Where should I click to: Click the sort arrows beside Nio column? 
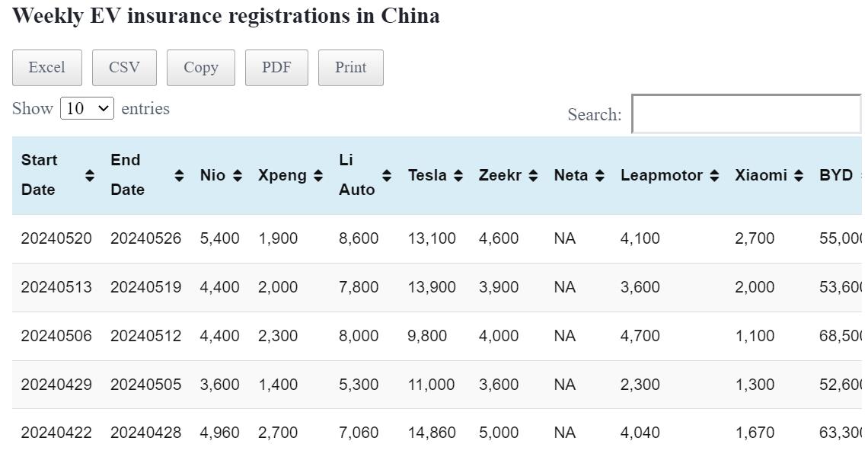pyautogui.click(x=238, y=176)
